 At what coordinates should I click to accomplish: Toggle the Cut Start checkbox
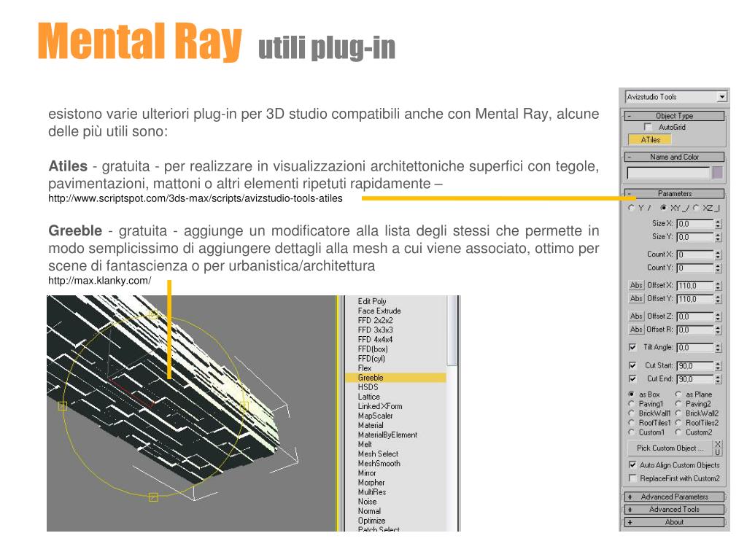coord(632,365)
